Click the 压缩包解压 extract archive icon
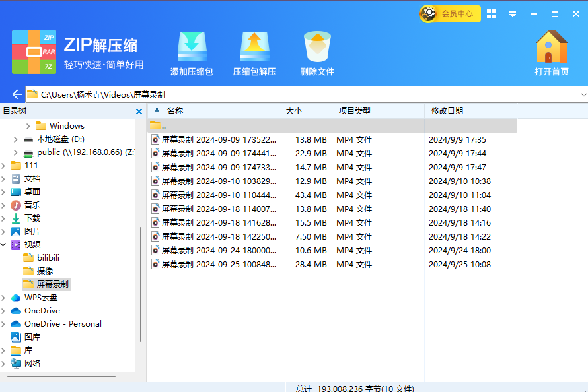 click(x=254, y=47)
